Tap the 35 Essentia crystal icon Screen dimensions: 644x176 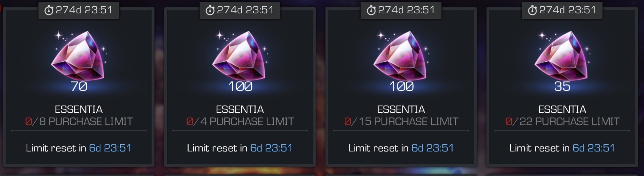point(562,56)
